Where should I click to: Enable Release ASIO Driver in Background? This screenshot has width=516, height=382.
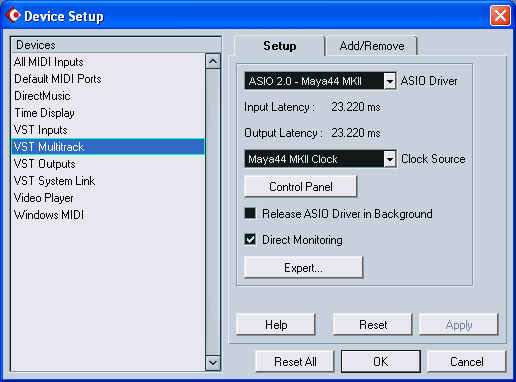tap(250, 213)
